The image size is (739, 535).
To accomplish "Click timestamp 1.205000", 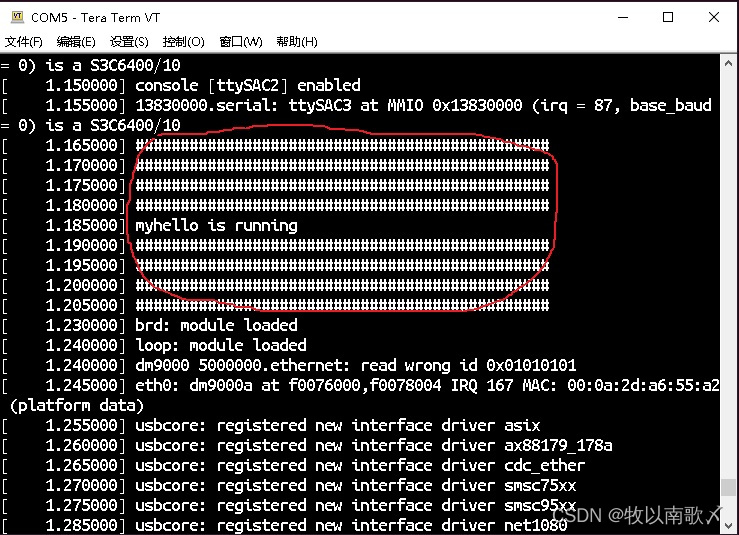I will (82, 305).
